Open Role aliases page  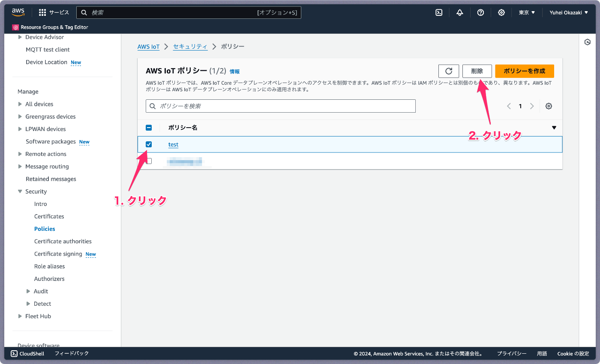tap(50, 266)
